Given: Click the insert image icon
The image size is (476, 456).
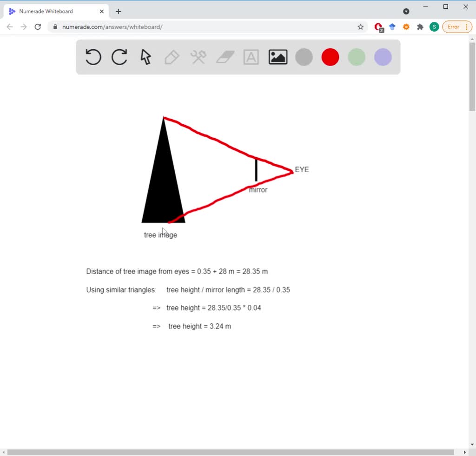Looking at the screenshot, I should click(x=278, y=57).
